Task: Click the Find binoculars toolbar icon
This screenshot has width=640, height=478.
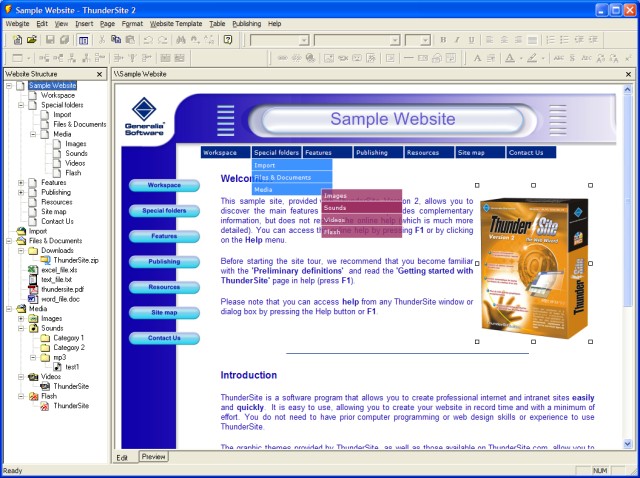Action: pyautogui.click(x=180, y=40)
